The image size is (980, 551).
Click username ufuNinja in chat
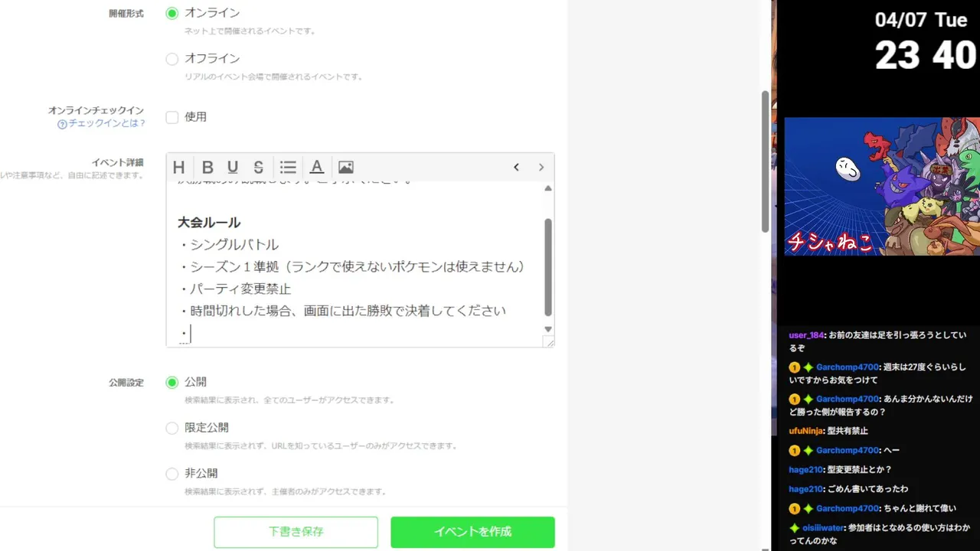click(806, 431)
